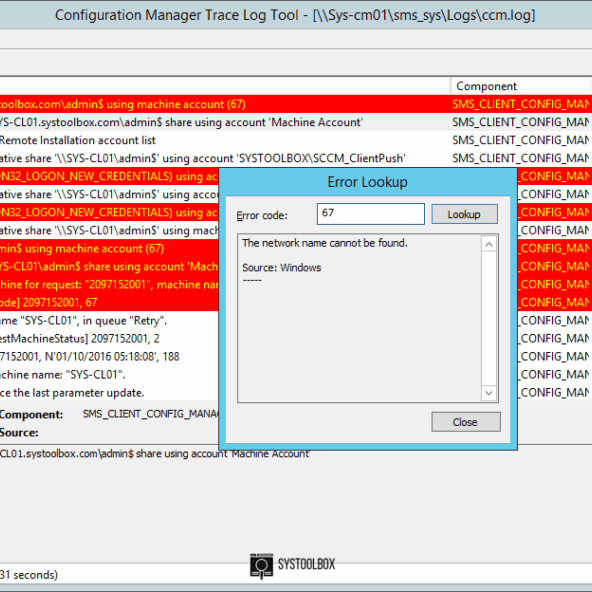
Task: Click the detail text 'share using account Machine Account' at bottom
Action: tap(223, 453)
